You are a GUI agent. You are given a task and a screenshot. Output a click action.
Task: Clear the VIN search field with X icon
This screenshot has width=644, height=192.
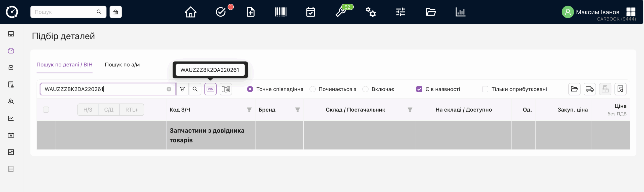pyautogui.click(x=169, y=89)
